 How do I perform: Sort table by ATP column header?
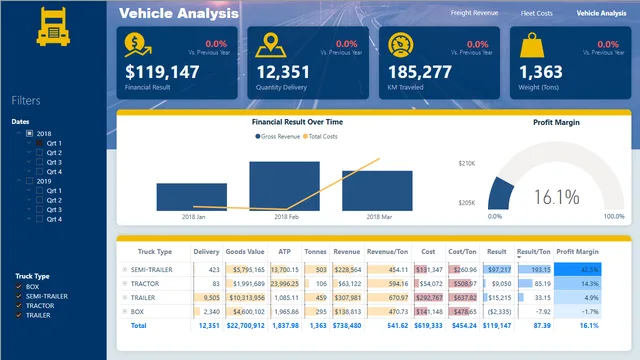pos(284,252)
